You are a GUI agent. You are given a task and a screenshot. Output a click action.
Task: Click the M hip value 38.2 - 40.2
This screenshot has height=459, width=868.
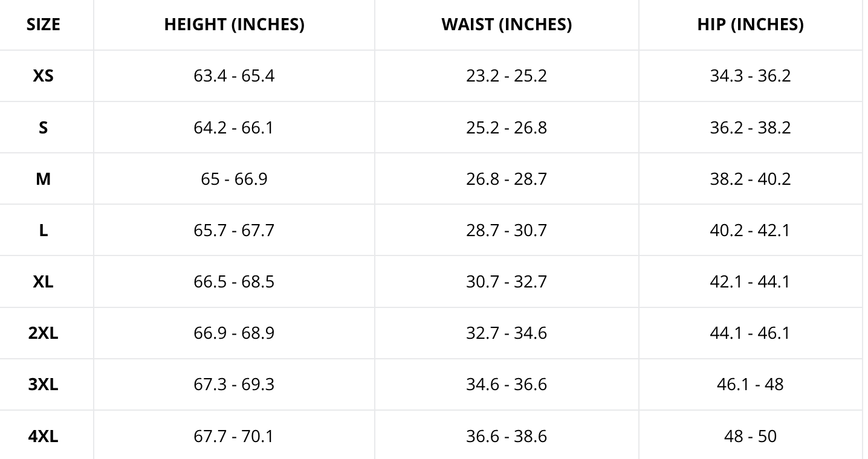point(750,179)
